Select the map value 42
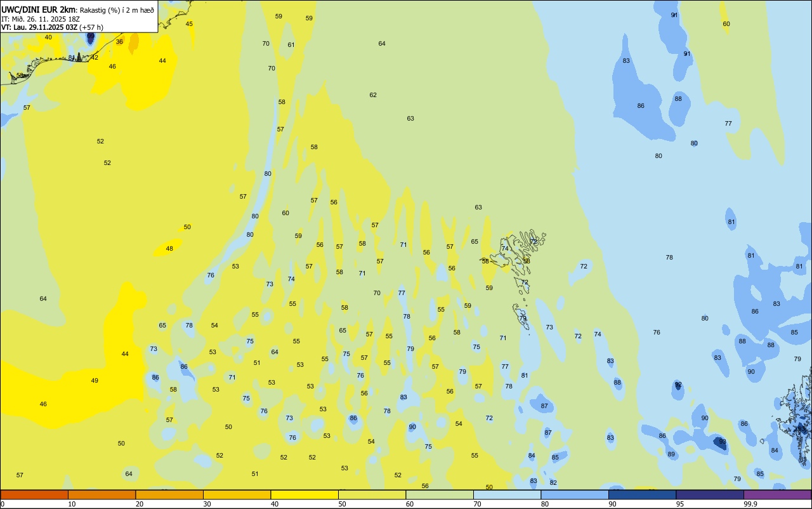The width and height of the screenshot is (812, 509). tap(95, 57)
